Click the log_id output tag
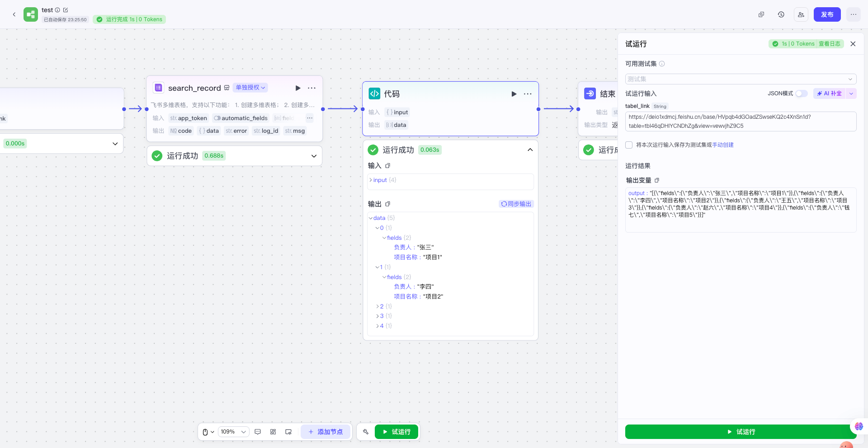 click(266, 131)
